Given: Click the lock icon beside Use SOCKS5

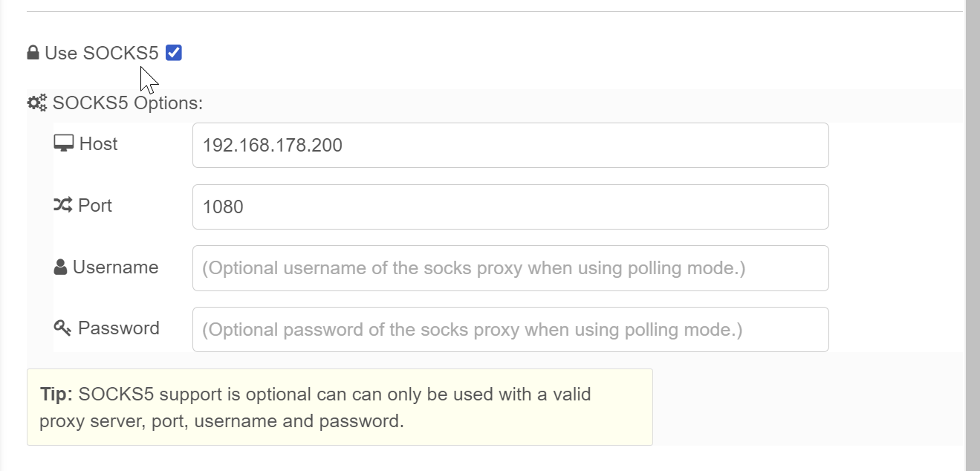Looking at the screenshot, I should coord(33,53).
